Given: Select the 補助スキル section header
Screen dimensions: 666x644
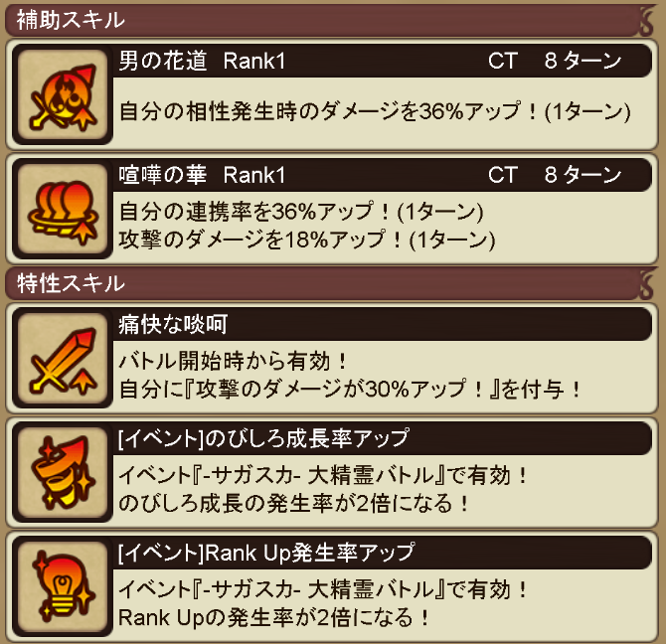Looking at the screenshot, I should [330, 20].
